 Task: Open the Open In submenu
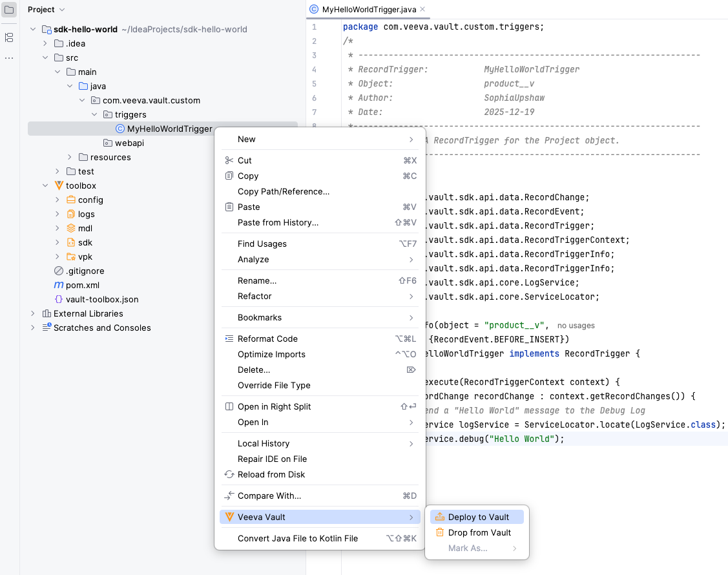point(320,422)
